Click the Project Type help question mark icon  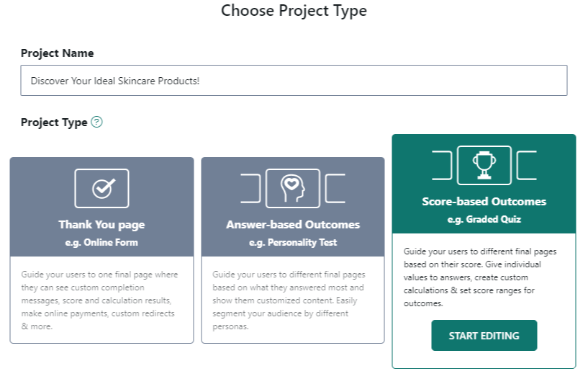tap(97, 122)
